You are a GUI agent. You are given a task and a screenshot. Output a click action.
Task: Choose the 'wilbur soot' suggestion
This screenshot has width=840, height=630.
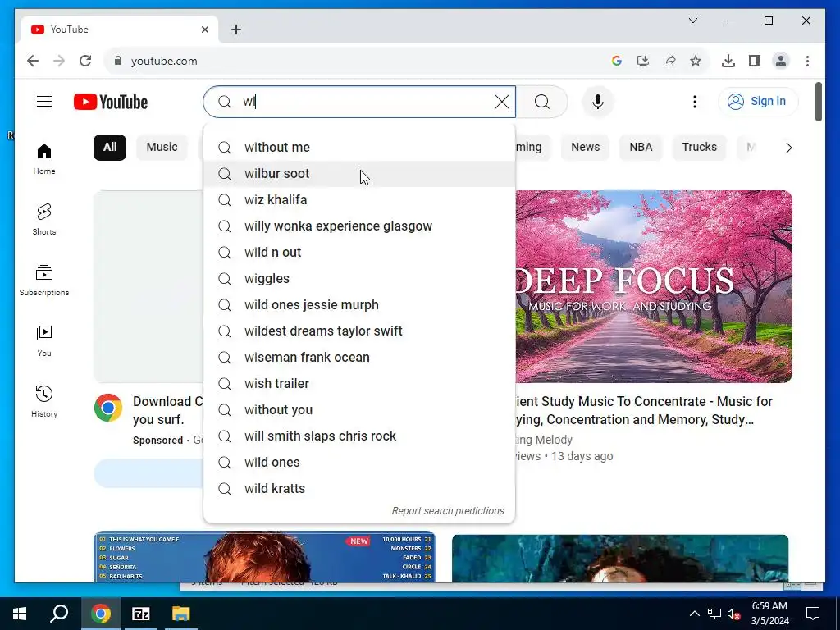[359, 174]
